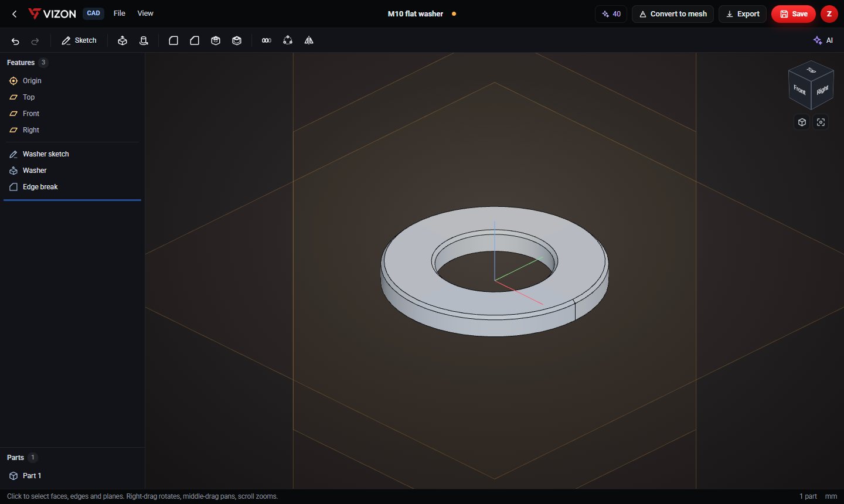The width and height of the screenshot is (844, 504).
Task: Open the AI assistant
Action: tap(823, 40)
